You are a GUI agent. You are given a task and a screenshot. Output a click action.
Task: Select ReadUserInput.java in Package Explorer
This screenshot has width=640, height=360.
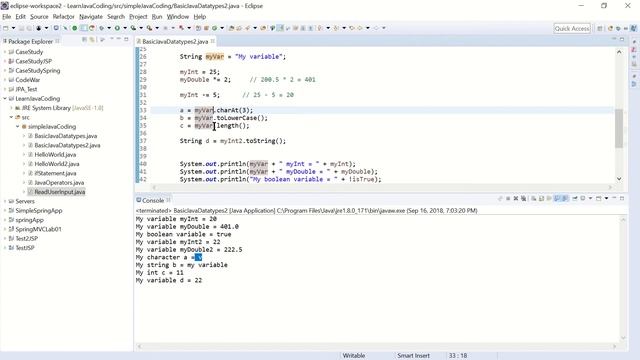pyautogui.click(x=60, y=192)
